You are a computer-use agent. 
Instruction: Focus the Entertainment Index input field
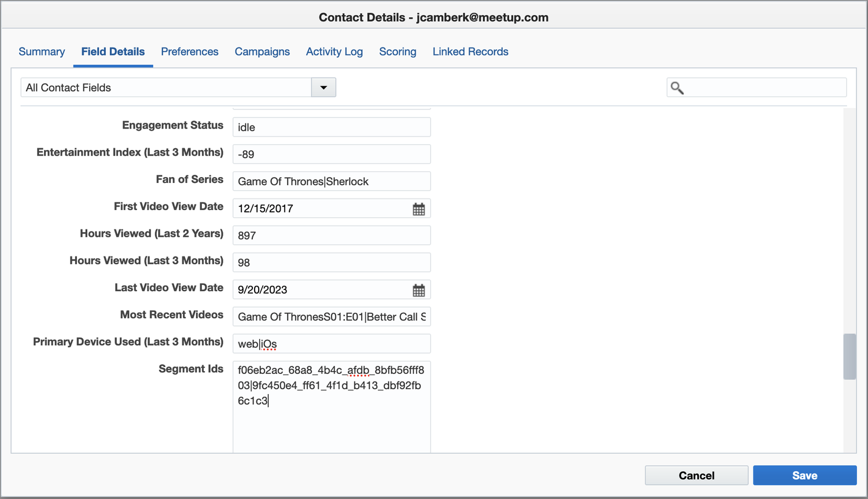point(331,155)
